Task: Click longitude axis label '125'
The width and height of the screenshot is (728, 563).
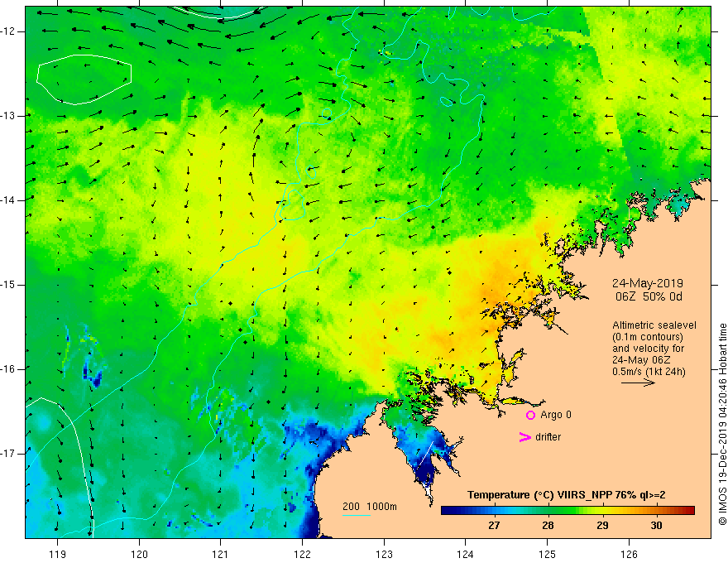Action: coord(547,554)
